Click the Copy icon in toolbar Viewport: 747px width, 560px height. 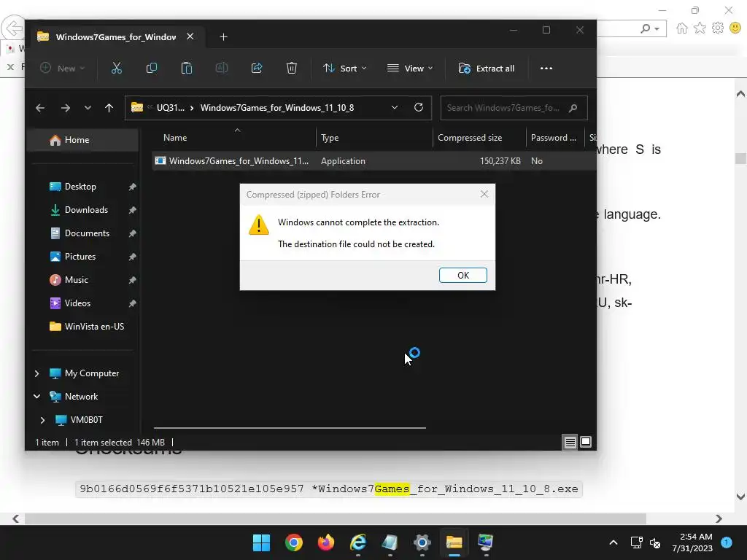[152, 68]
